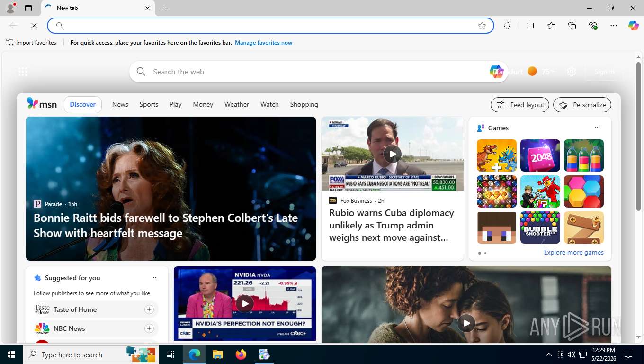This screenshot has height=364, width=644.
Task: Open Rubio warns Cuba diplomacy article
Action: [x=392, y=225]
